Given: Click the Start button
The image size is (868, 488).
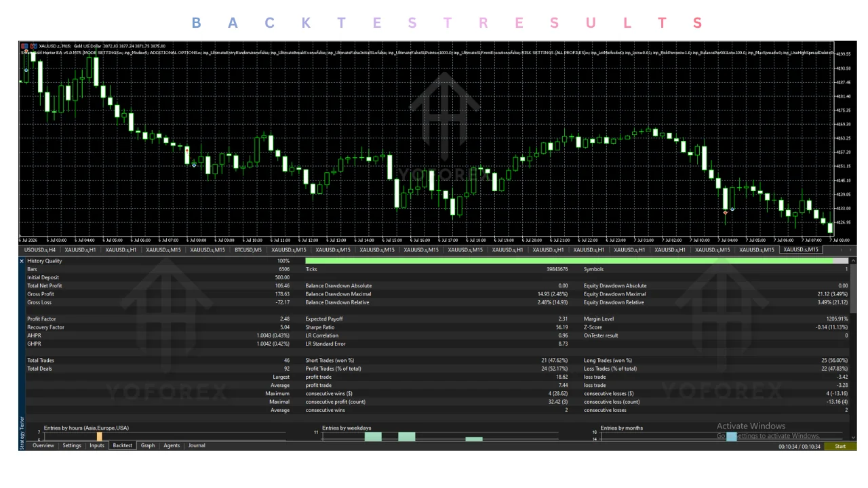Looking at the screenshot, I should (840, 446).
